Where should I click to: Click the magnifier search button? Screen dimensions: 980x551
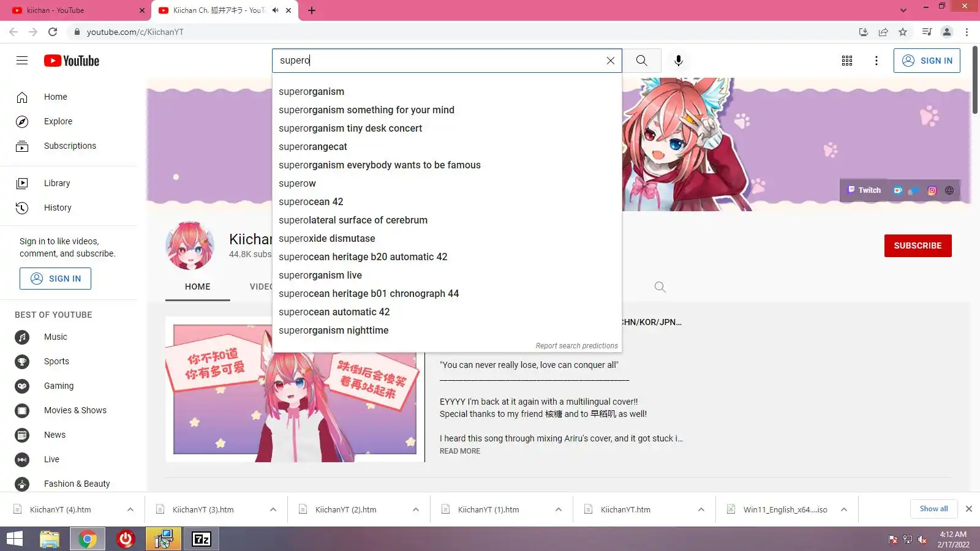[641, 61]
